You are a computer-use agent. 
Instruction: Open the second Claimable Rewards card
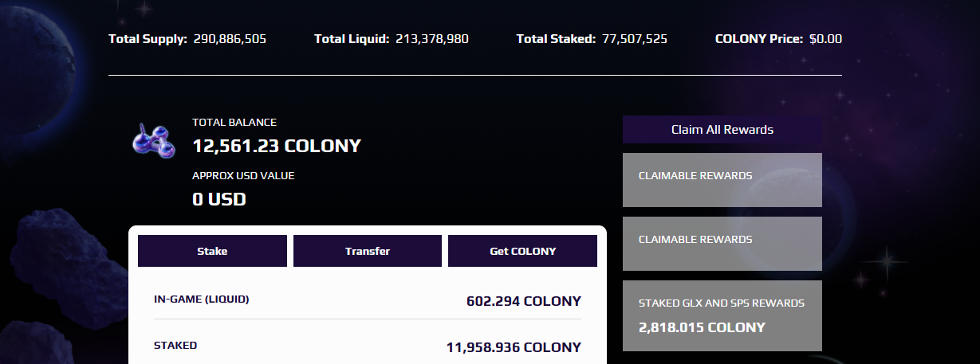[722, 244]
